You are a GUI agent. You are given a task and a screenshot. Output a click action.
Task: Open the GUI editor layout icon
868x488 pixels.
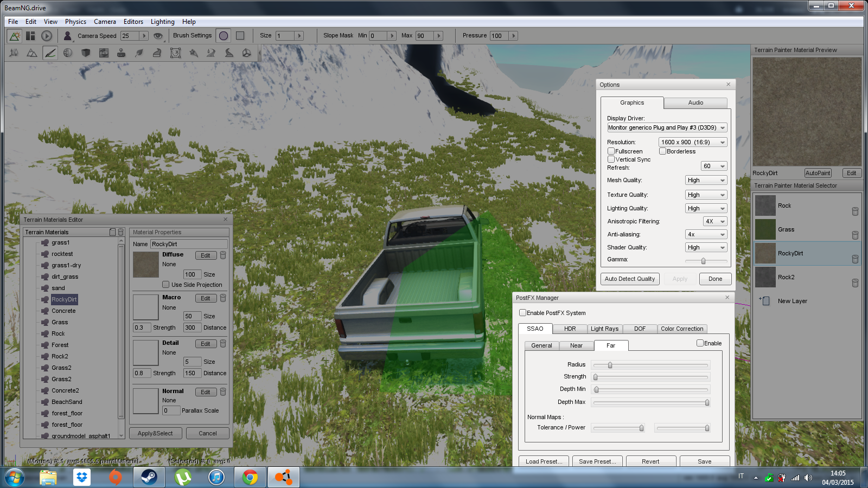pos(30,36)
